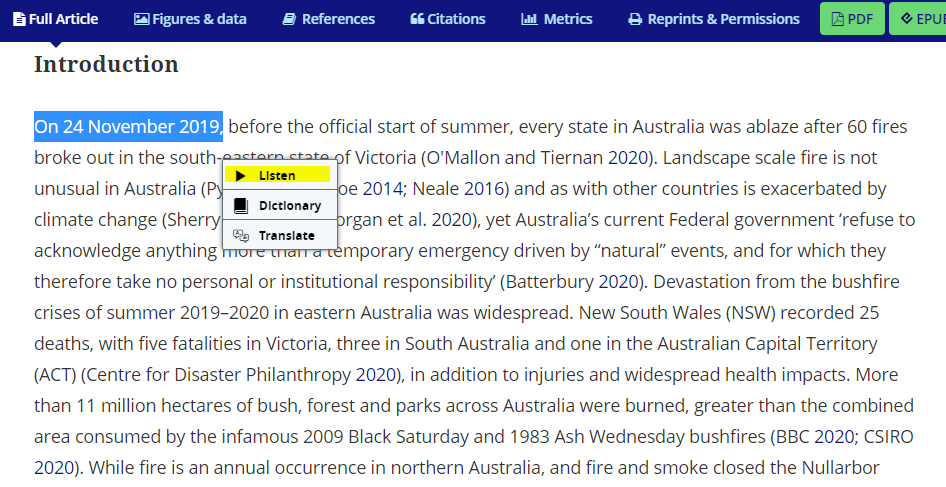946x487 pixels.
Task: Click the highlighted text 'On 24 November 2019'
Action: [x=128, y=127]
